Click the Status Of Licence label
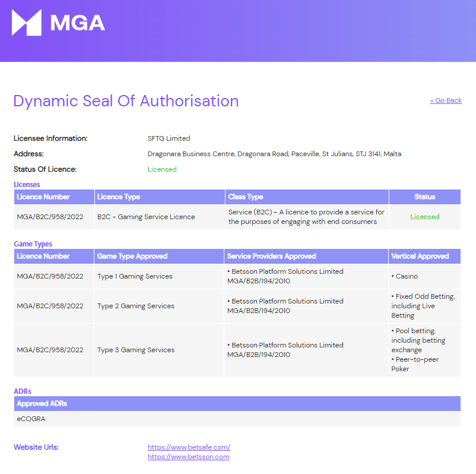 click(x=45, y=169)
